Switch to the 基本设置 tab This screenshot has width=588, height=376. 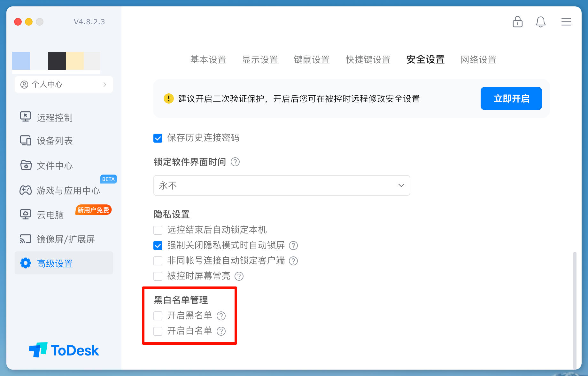coord(208,60)
